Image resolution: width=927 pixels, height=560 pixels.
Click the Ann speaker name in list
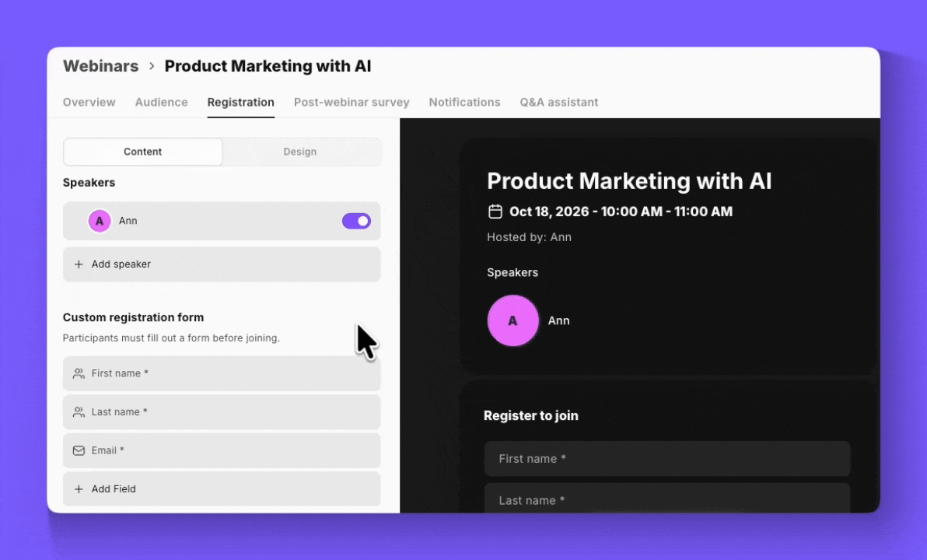pos(128,221)
